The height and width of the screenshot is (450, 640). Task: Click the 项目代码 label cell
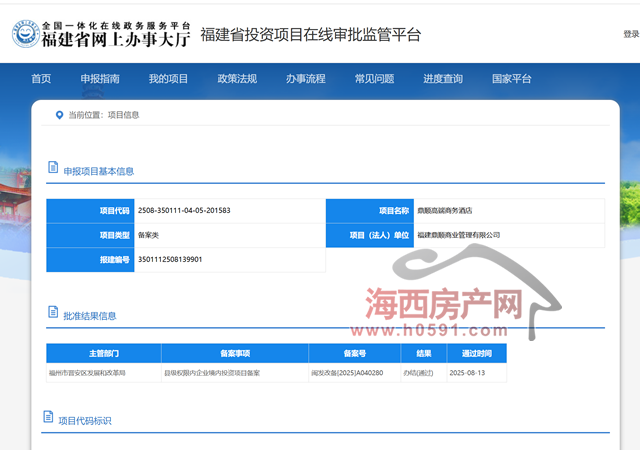(90, 211)
